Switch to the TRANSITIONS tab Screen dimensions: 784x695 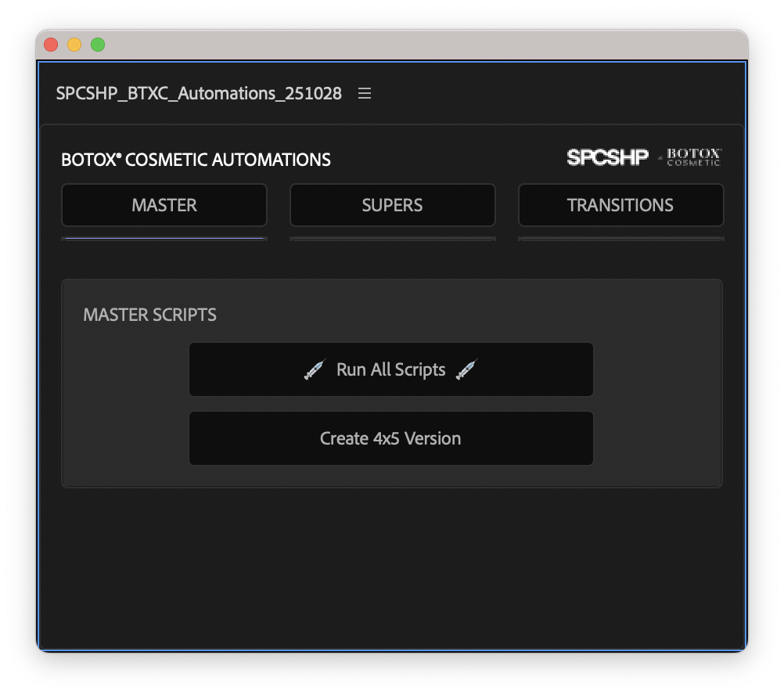[x=620, y=205]
